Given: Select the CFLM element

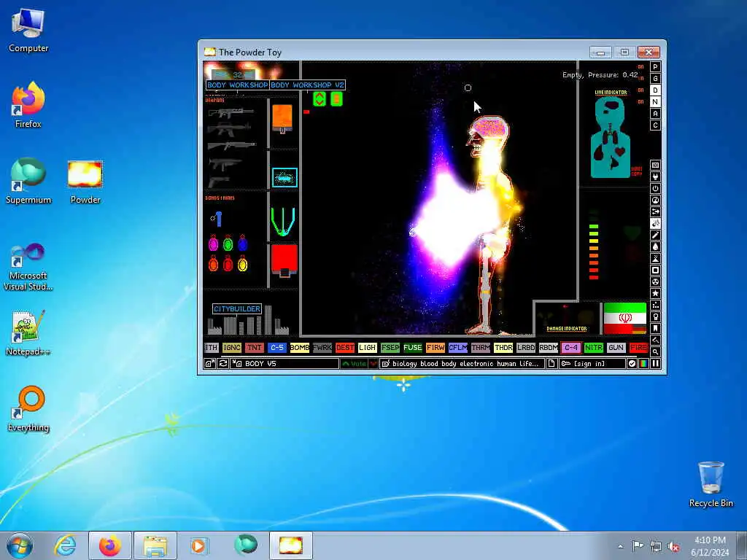Looking at the screenshot, I should (x=458, y=348).
